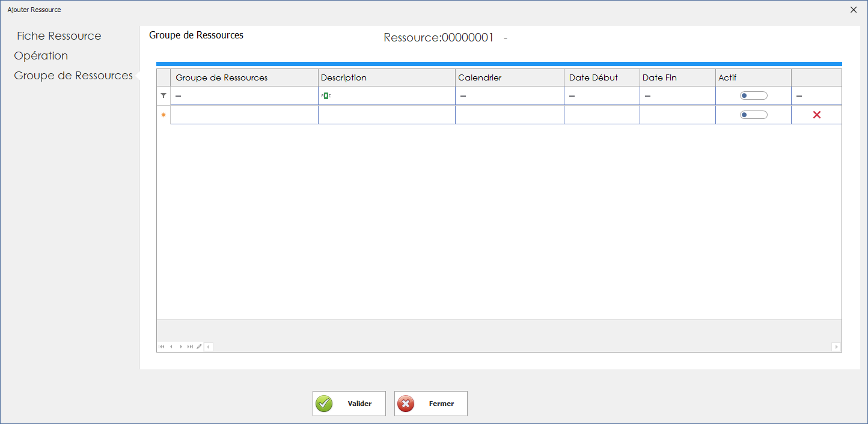Click the empty Description cell of the new row
Viewport: 868px width, 424px height.
coord(386,114)
